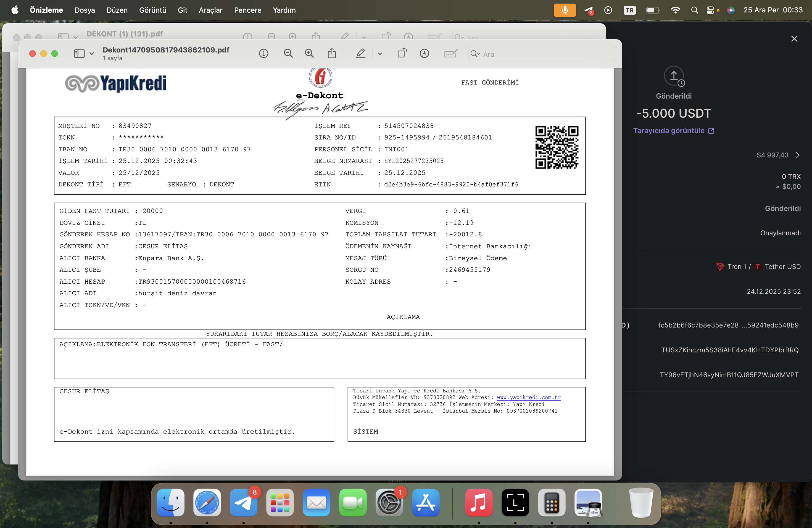
Task: Switch the TR keyboard input source
Action: tap(629, 10)
